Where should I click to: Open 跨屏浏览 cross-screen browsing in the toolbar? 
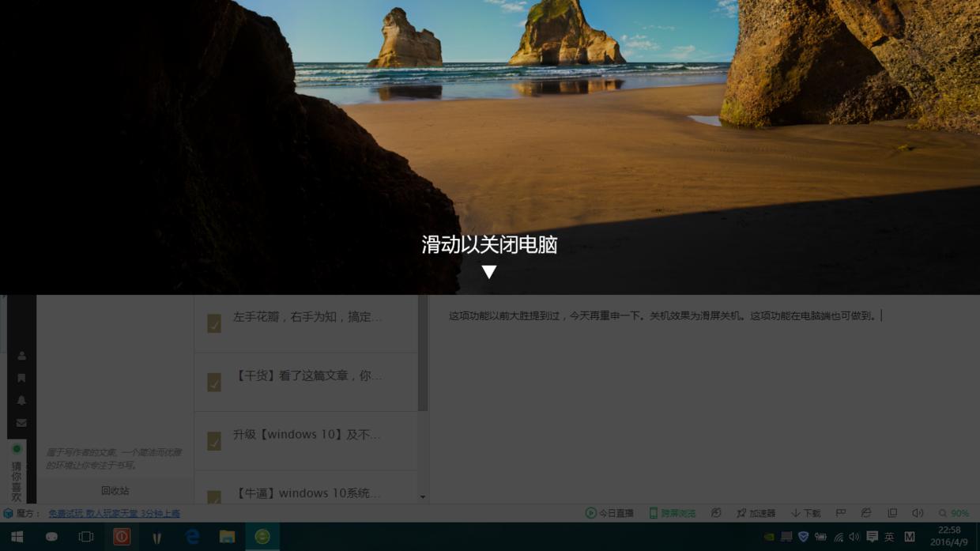(x=666, y=512)
